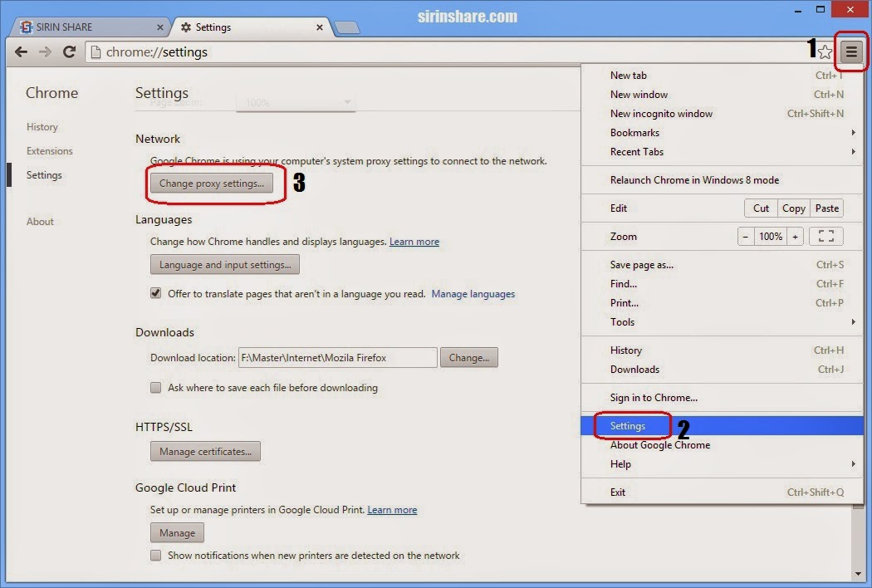Decrease zoom with the minus button
Viewport: 872px width, 588px height.
tap(746, 237)
